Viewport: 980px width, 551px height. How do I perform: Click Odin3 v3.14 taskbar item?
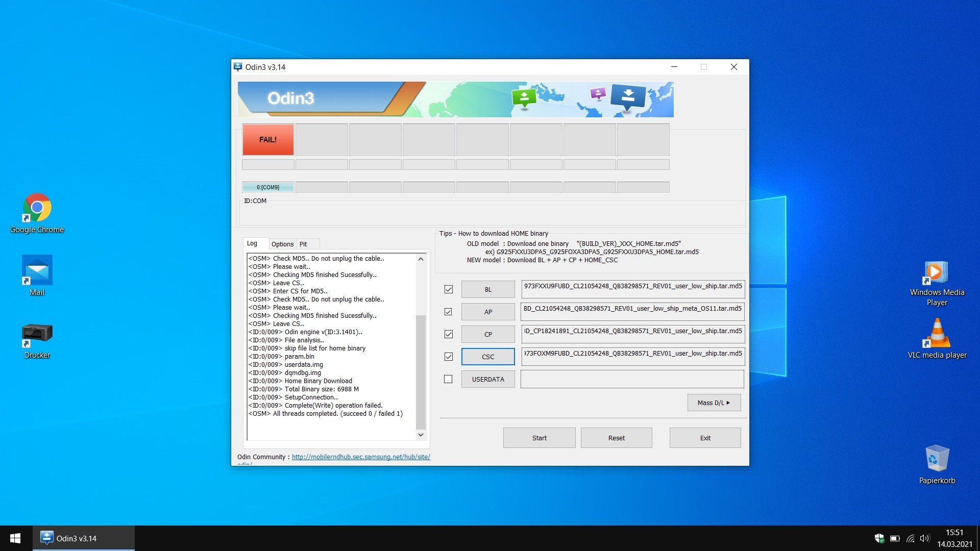[84, 538]
